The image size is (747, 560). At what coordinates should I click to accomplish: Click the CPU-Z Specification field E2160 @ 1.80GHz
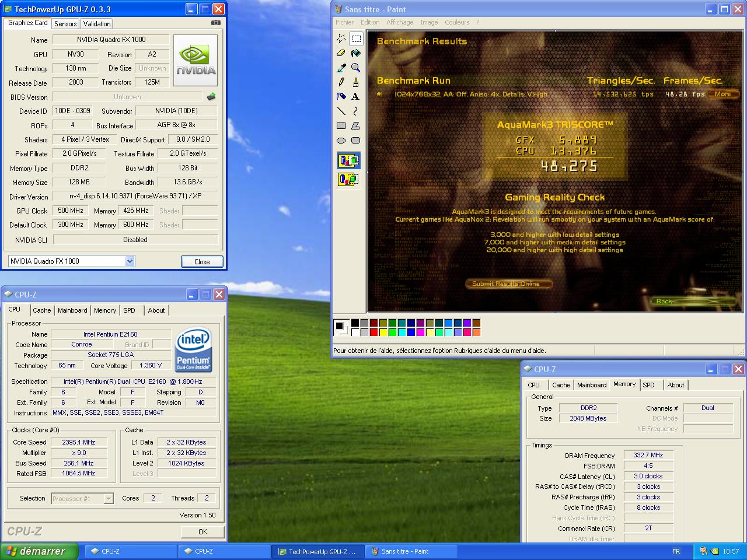point(132,381)
